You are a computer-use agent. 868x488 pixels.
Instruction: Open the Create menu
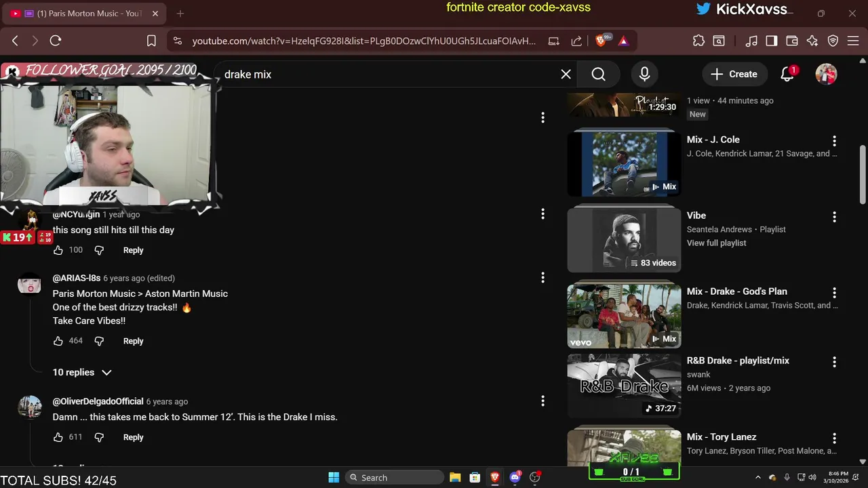click(x=734, y=74)
